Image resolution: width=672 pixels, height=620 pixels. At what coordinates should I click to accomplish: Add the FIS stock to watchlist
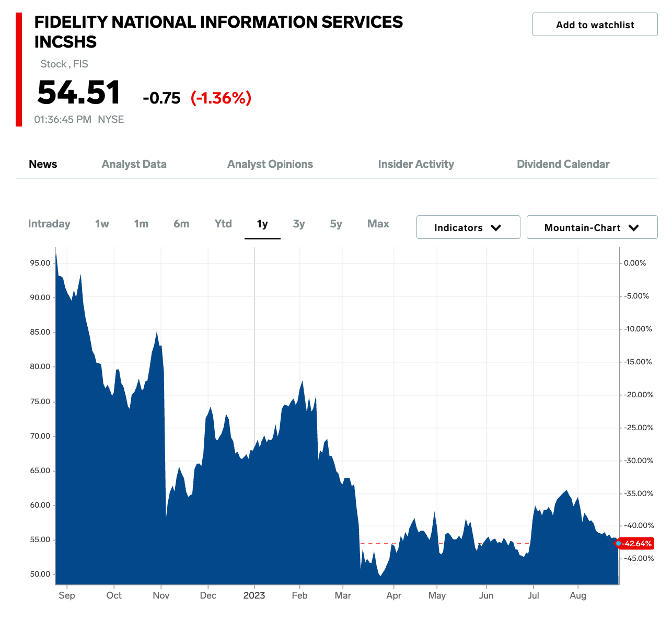pos(595,25)
